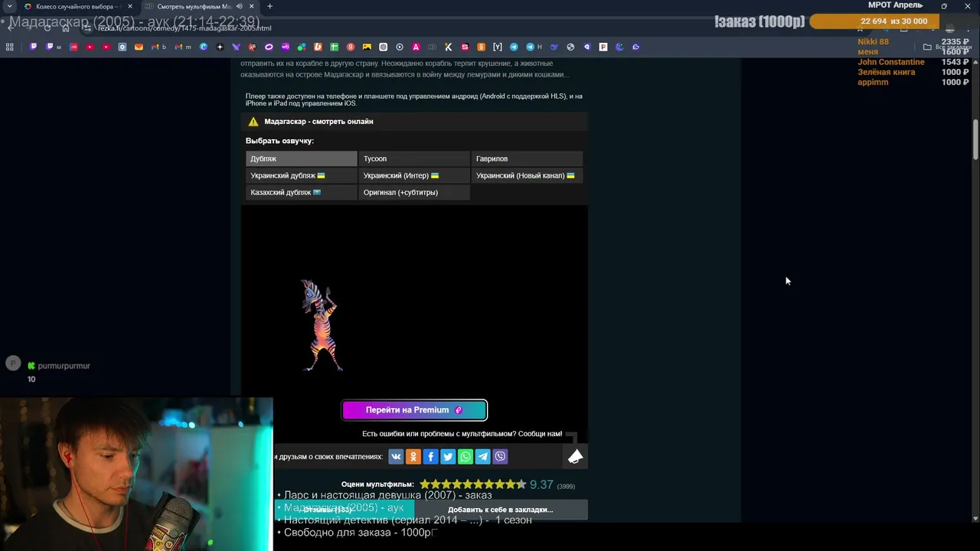Select Казахский дубляж voice-over

tap(302, 192)
